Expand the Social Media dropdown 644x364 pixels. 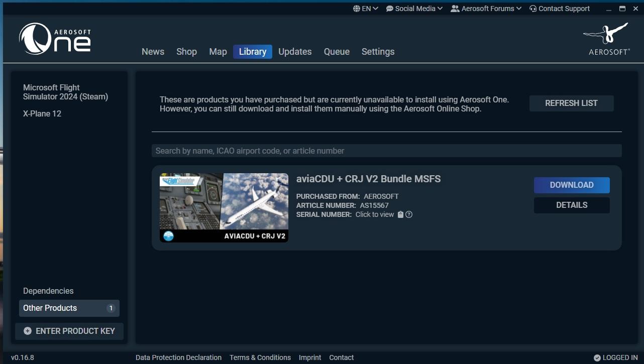tap(414, 9)
